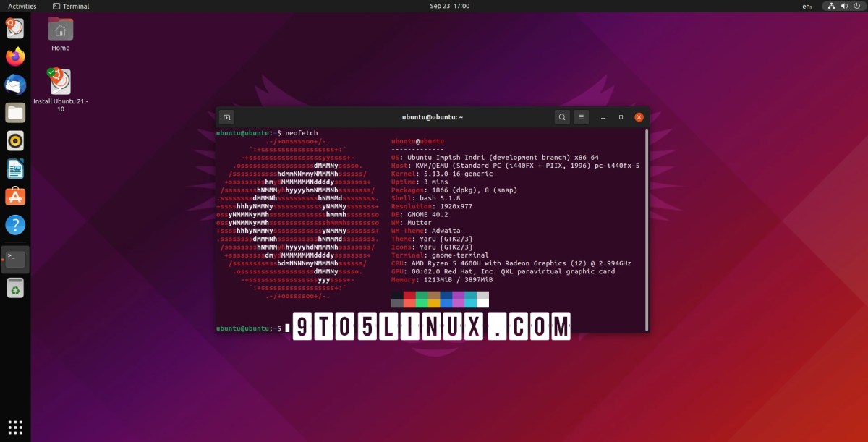Image resolution: width=868 pixels, height=442 pixels.
Task: Open search in the terminal headerbar
Action: 562,117
